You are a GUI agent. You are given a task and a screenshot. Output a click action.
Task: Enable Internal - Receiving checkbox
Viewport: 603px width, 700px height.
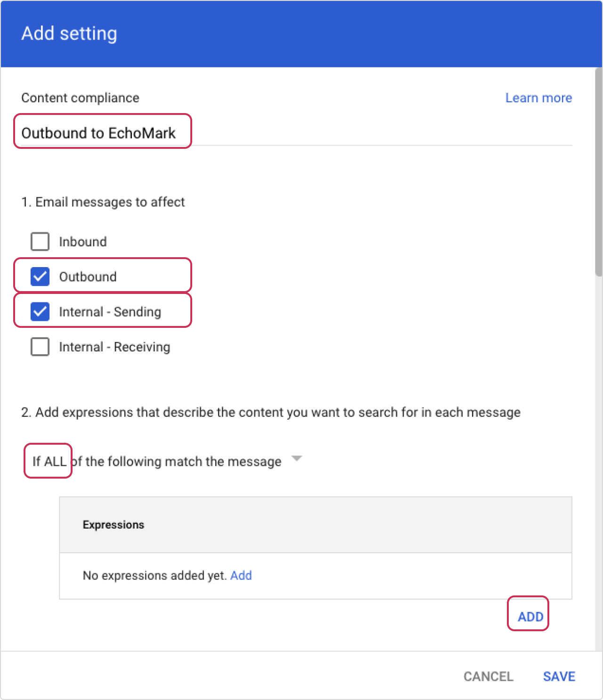pyautogui.click(x=40, y=347)
